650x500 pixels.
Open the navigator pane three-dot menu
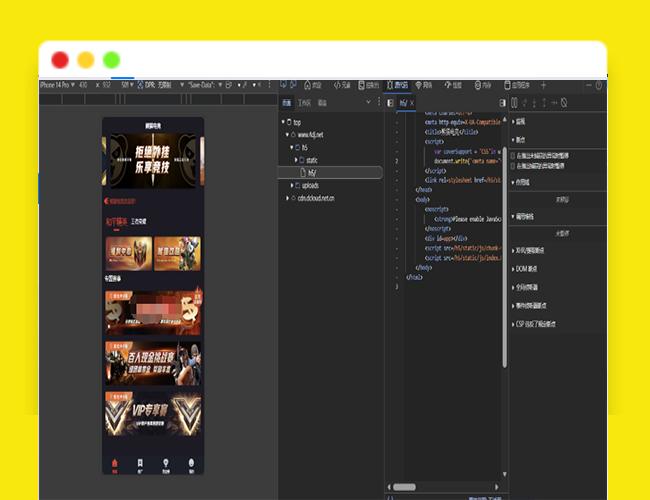[x=379, y=102]
